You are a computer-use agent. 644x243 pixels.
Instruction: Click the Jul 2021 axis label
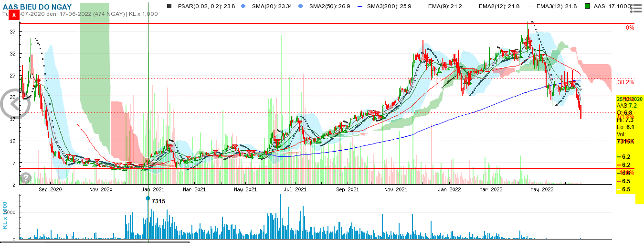pos(295,189)
